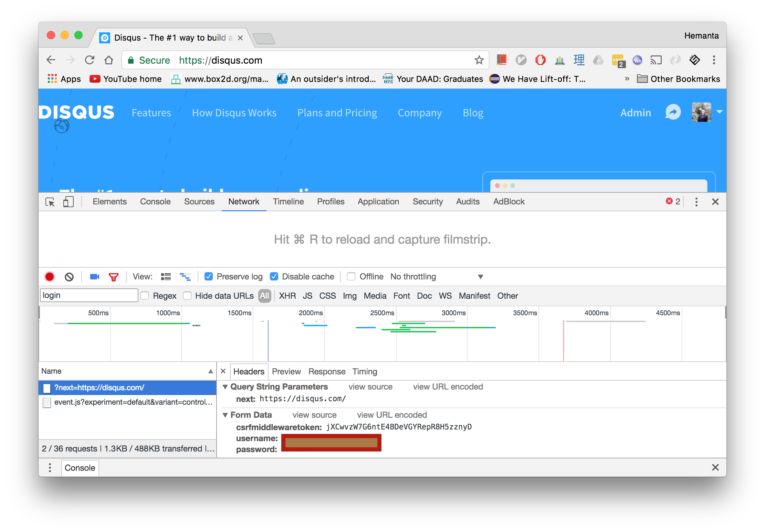Bookmark this page with the star icon
765x532 pixels.
point(479,60)
